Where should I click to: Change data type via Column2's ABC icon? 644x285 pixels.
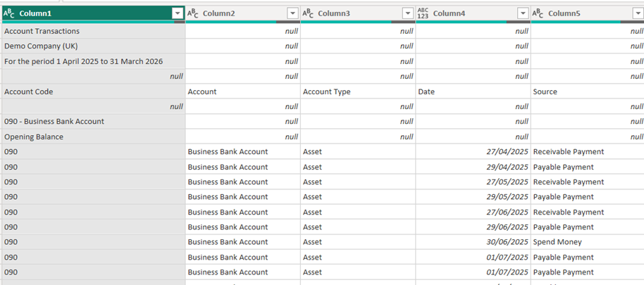pyautogui.click(x=194, y=13)
